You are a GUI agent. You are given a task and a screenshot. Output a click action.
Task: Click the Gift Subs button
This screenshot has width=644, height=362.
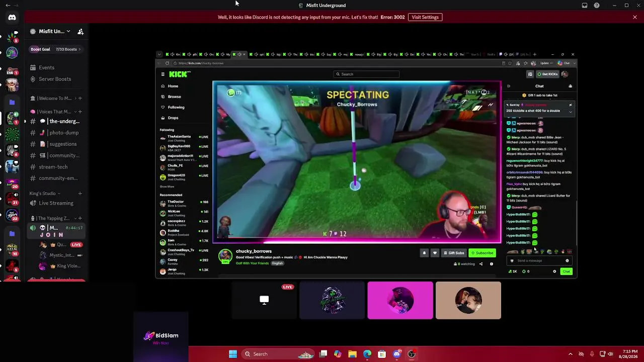pyautogui.click(x=453, y=253)
